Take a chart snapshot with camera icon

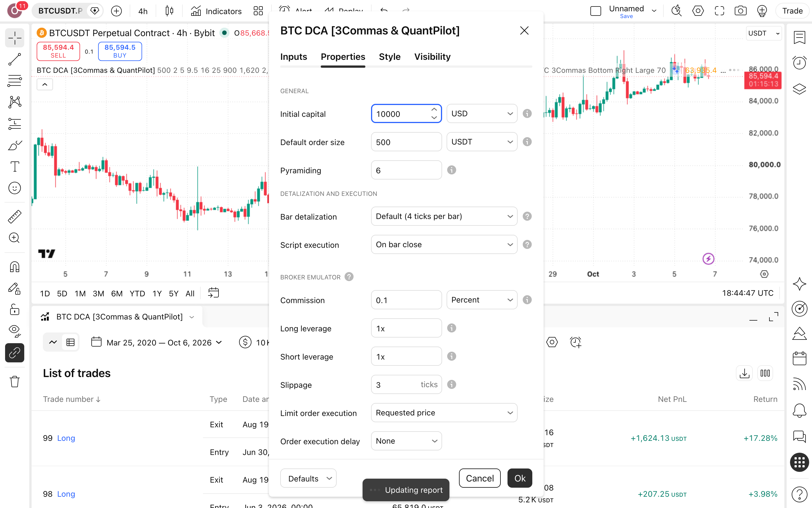[741, 11]
